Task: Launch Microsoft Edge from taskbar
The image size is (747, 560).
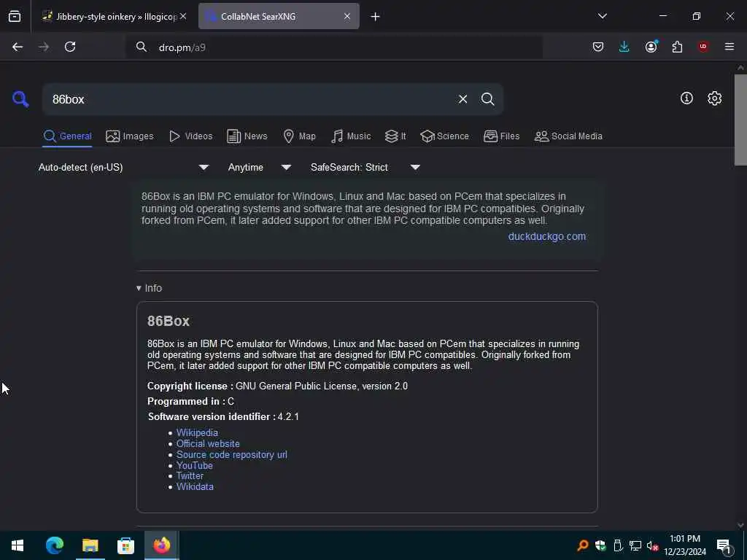Action: 54,545
